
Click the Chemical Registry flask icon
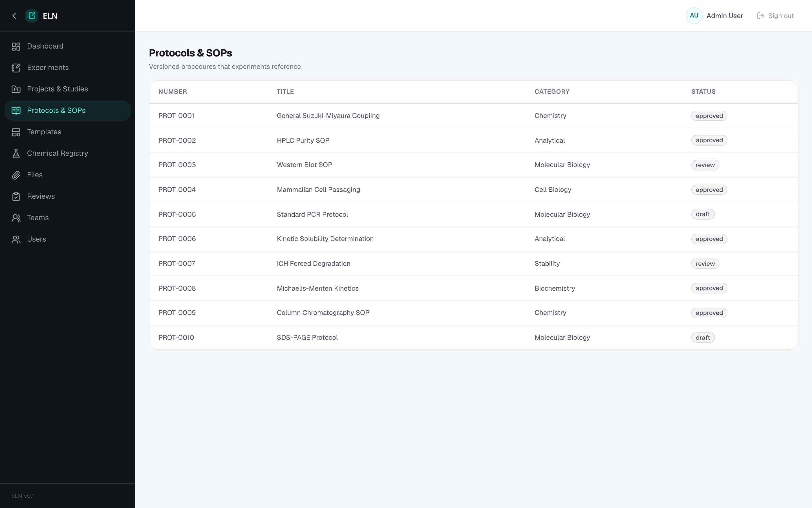(16, 154)
